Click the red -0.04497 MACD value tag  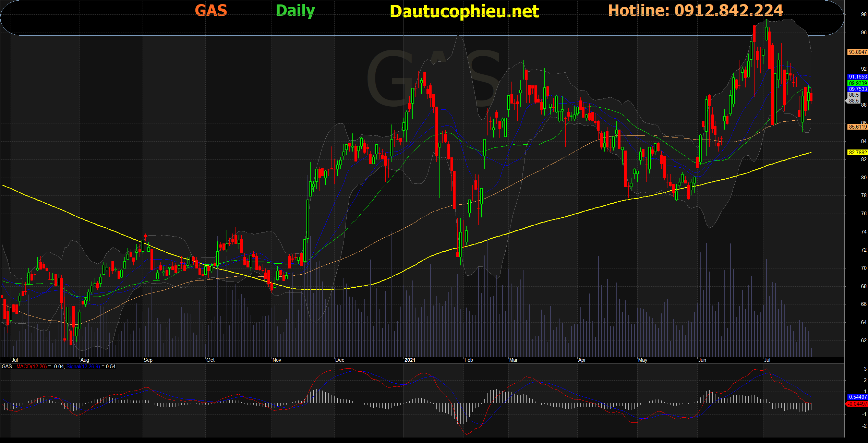coord(857,404)
